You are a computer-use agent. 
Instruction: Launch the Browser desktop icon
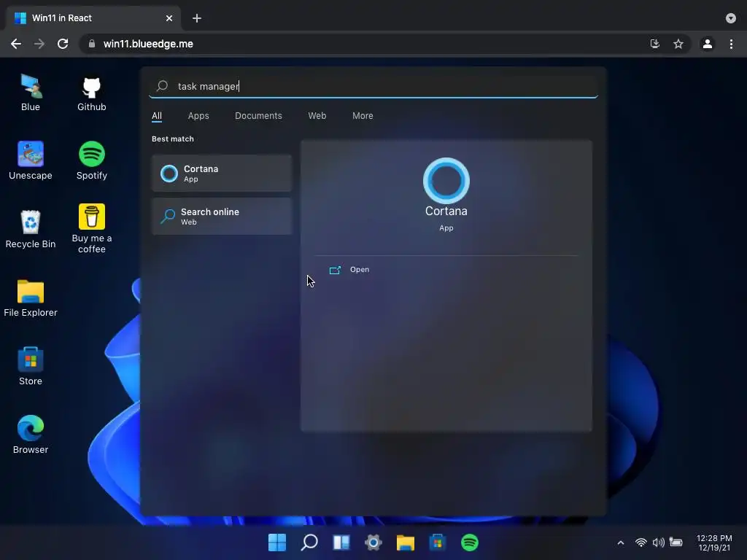pos(31,435)
